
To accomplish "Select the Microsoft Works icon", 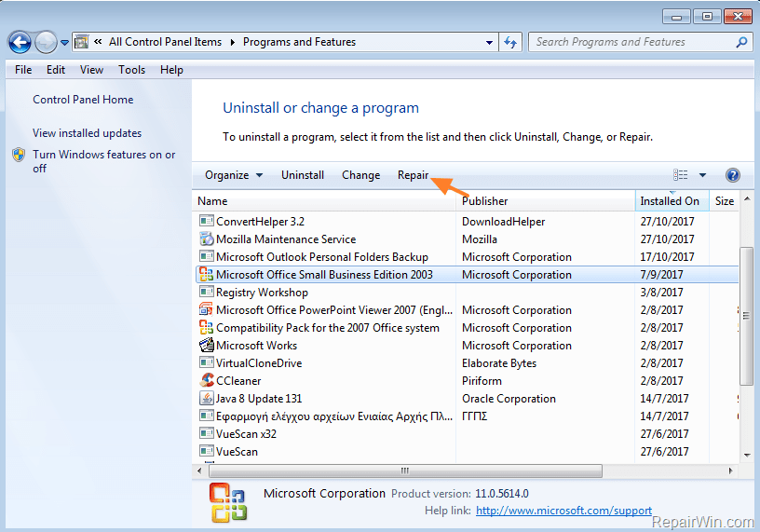I will pyautogui.click(x=207, y=346).
